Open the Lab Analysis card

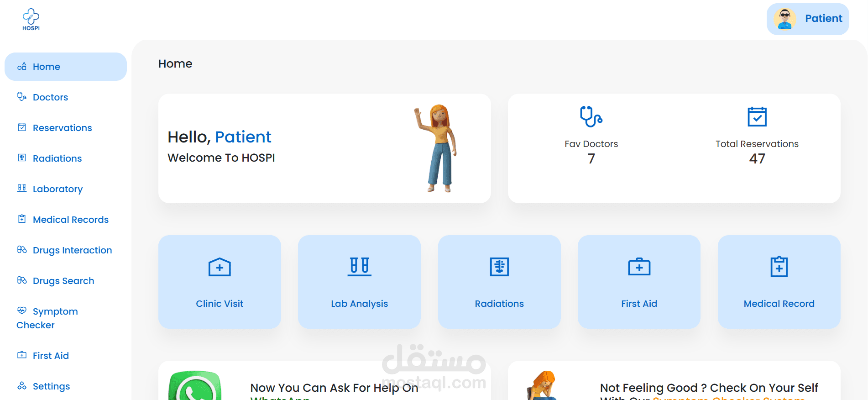360,282
